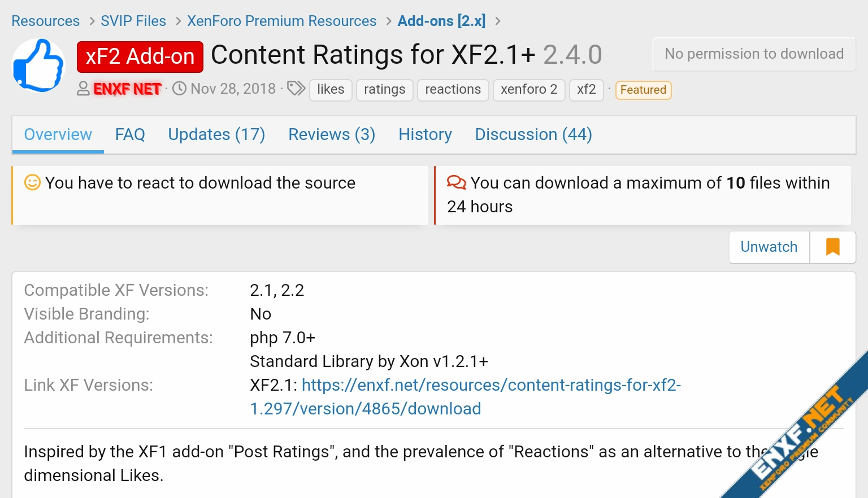Toggle Unwatch for this resource
The width and height of the screenshot is (868, 498).
tap(769, 247)
